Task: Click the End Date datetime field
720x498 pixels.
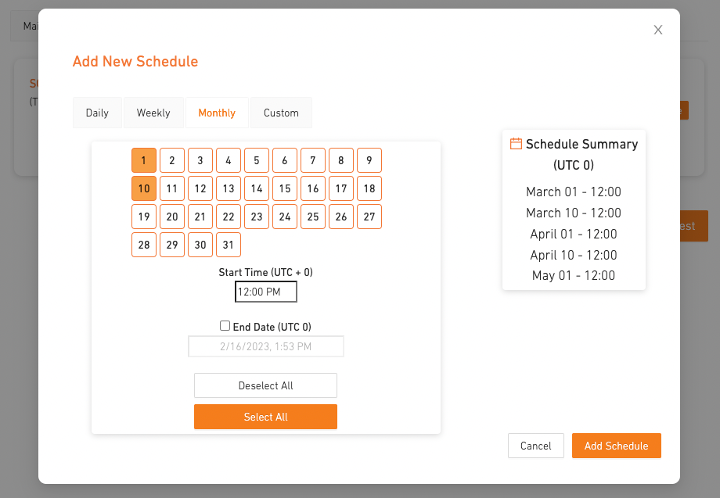Action: (266, 346)
